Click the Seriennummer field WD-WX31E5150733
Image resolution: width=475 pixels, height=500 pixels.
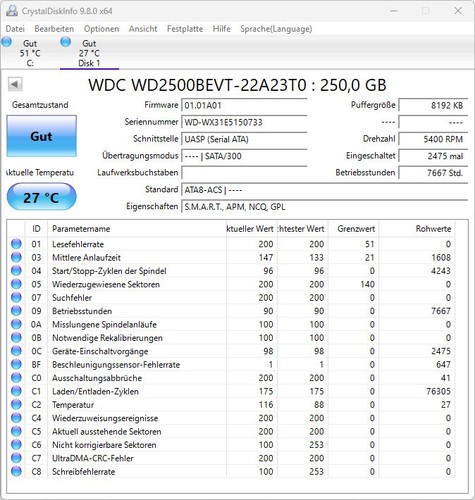pyautogui.click(x=244, y=122)
